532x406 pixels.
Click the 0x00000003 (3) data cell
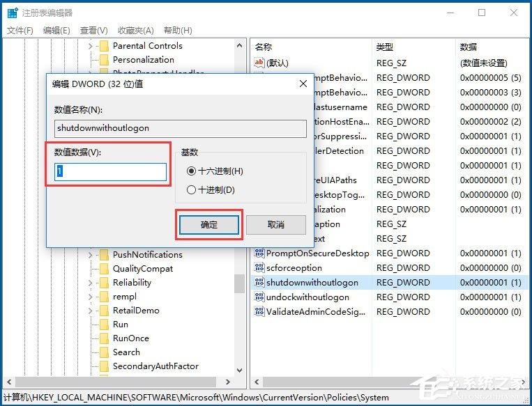491,92
